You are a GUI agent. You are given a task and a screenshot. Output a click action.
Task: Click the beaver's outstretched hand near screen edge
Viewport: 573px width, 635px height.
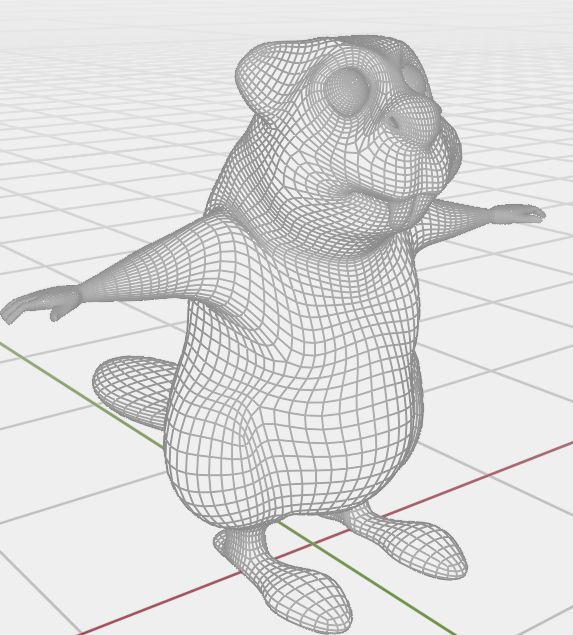coord(40,304)
